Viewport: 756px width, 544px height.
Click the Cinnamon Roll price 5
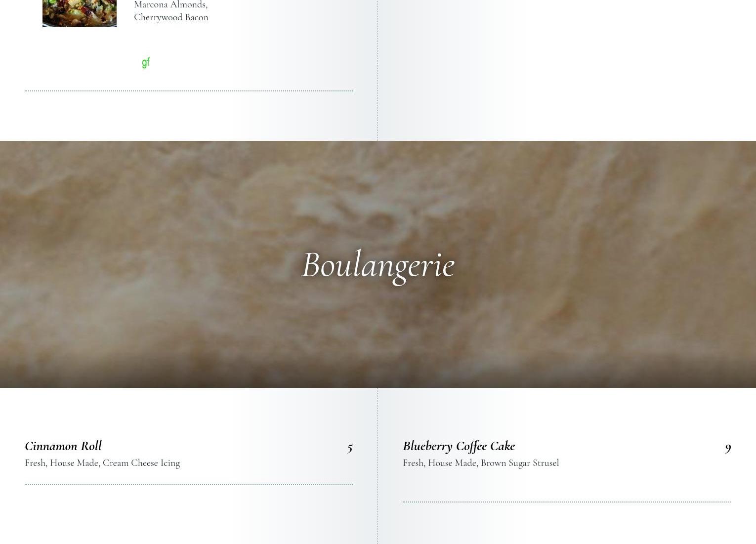click(x=350, y=448)
